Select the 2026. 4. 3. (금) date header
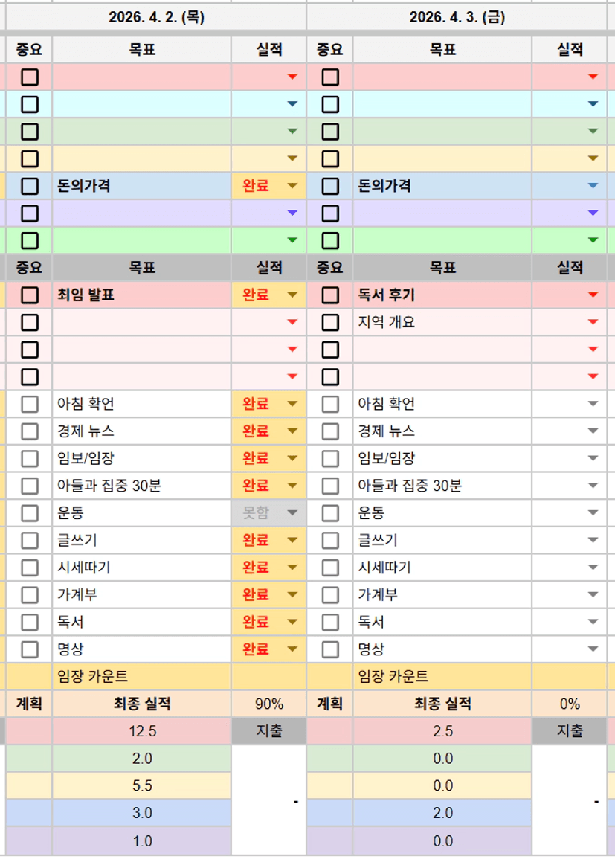The image size is (615, 868). pos(457,18)
